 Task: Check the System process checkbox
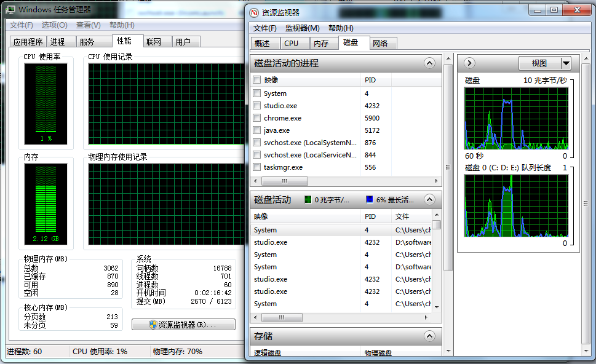(257, 93)
